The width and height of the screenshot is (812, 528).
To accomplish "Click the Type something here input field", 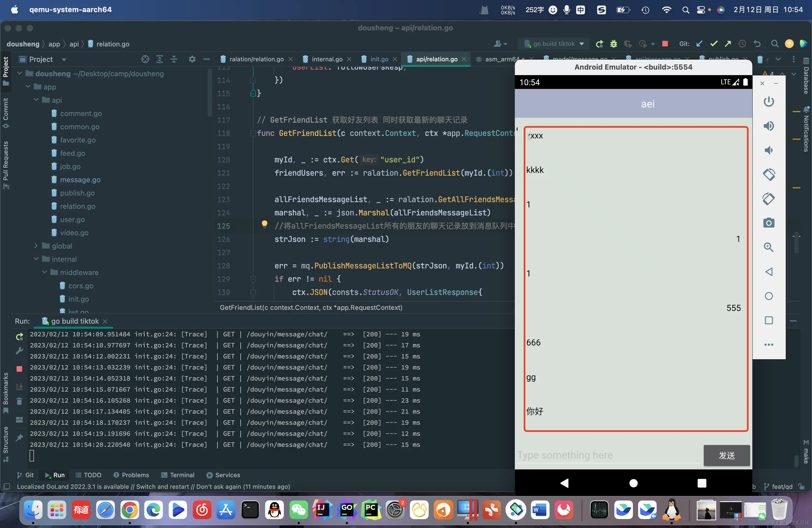I will coord(607,455).
